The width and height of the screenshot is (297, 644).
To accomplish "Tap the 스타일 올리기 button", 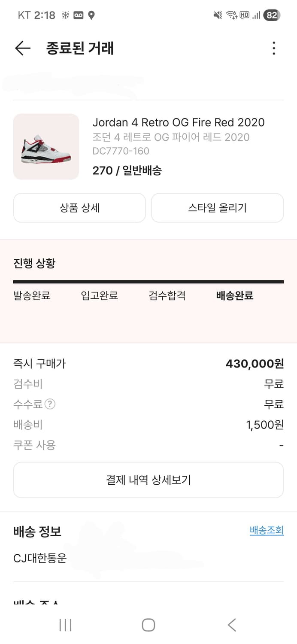I will click(x=217, y=208).
